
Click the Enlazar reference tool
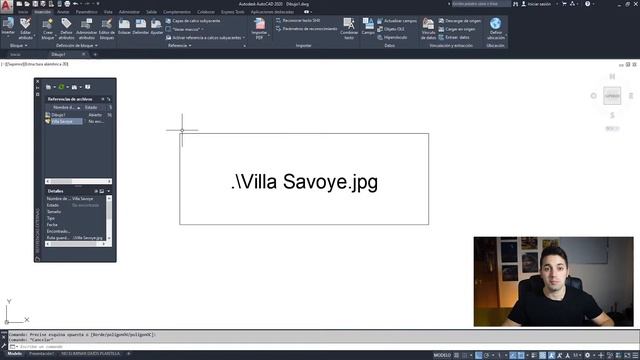point(124,27)
